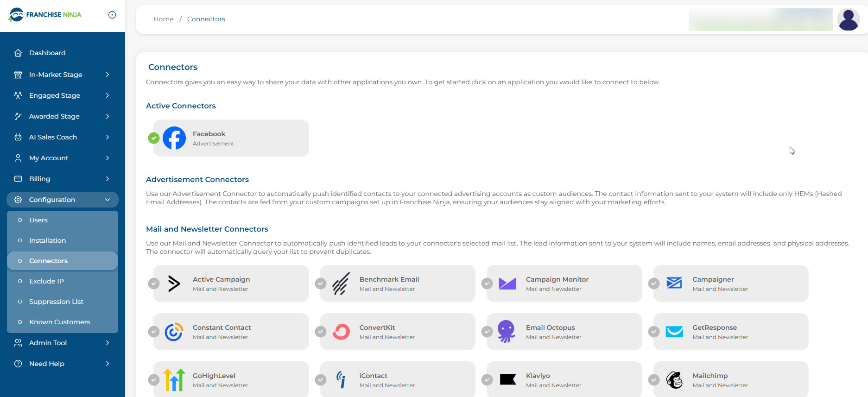Click the GoHighLevel connector name
The height and width of the screenshot is (397, 868).
click(214, 376)
